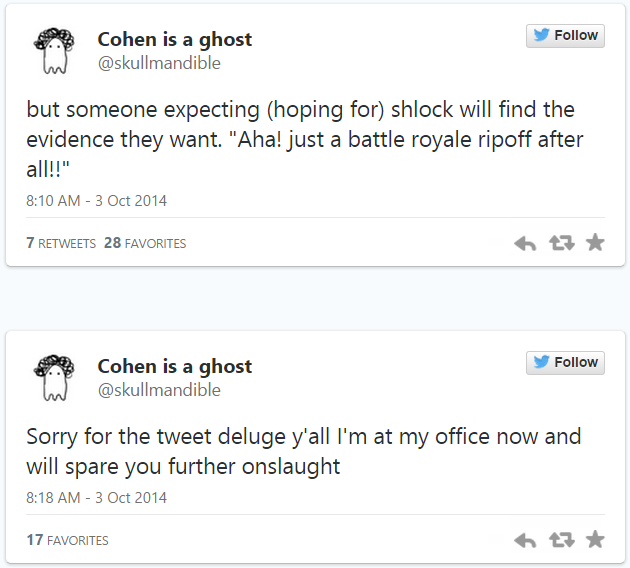Retweet the battle royale ripoff tweet

560,243
